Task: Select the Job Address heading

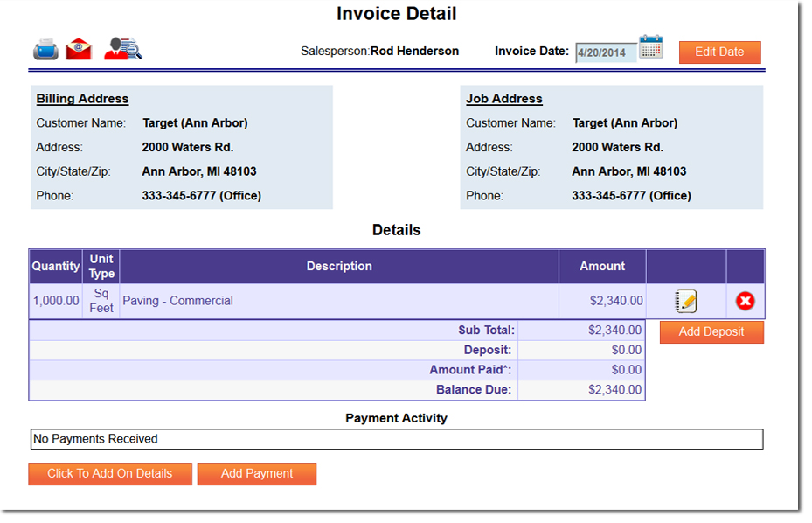Action: [x=503, y=99]
